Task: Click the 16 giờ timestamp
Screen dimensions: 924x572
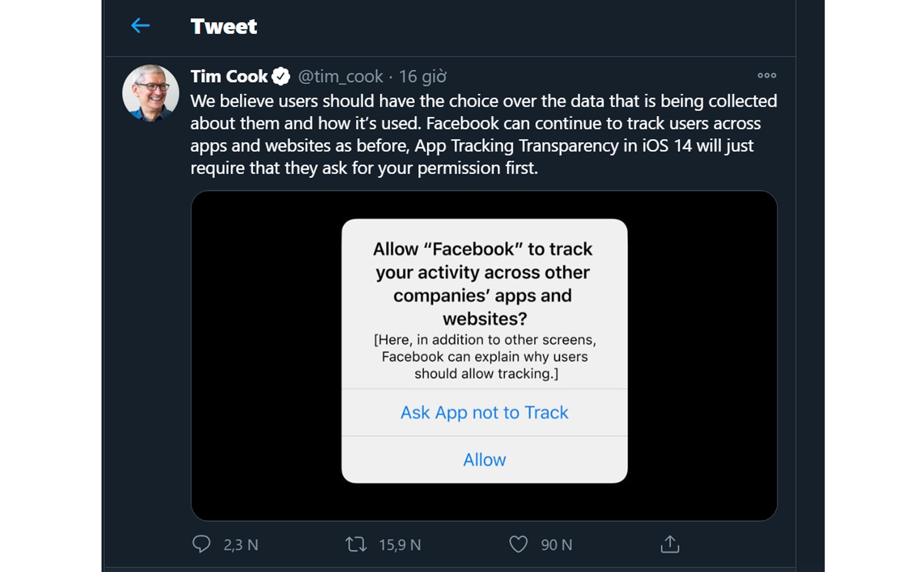Action: 423,77
